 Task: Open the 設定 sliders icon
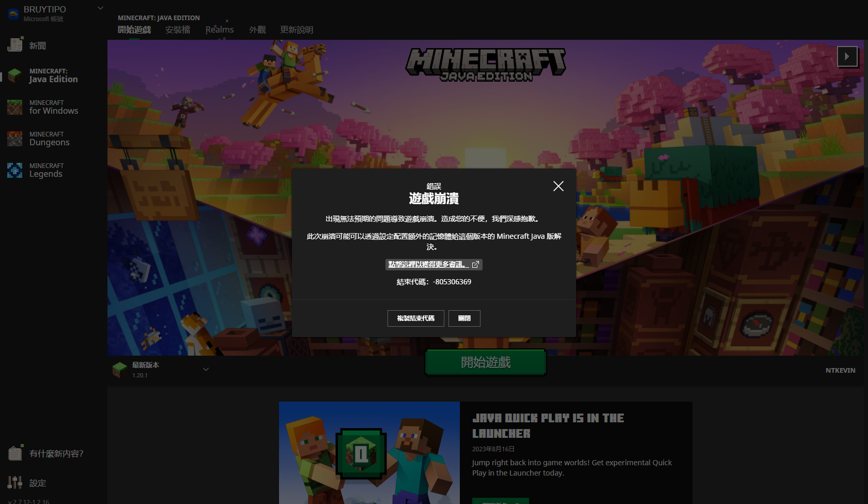click(x=15, y=482)
